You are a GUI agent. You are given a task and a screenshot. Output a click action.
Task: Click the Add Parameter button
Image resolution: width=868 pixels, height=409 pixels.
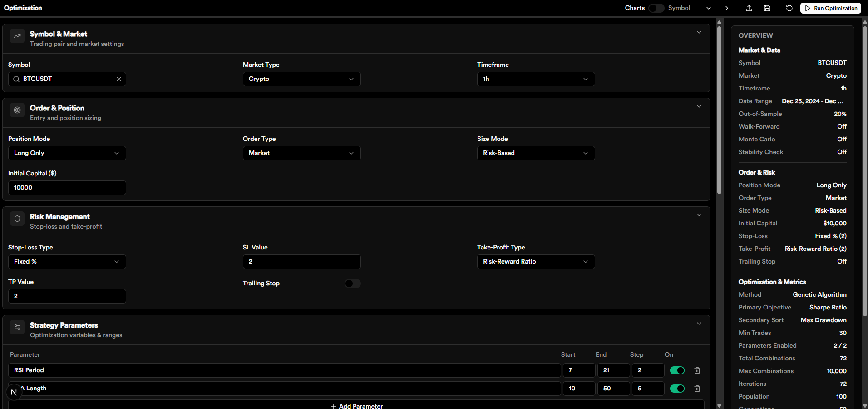point(356,406)
